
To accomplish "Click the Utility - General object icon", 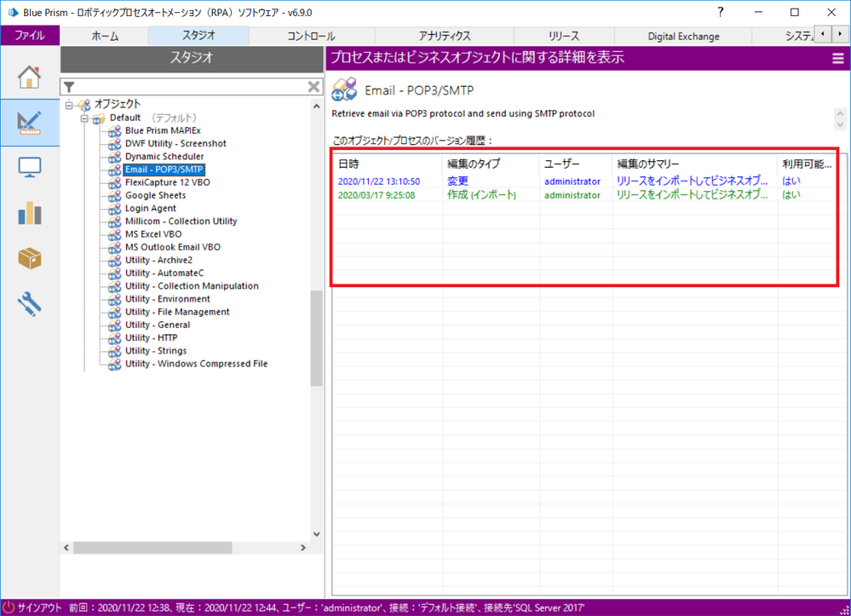I will 114,325.
